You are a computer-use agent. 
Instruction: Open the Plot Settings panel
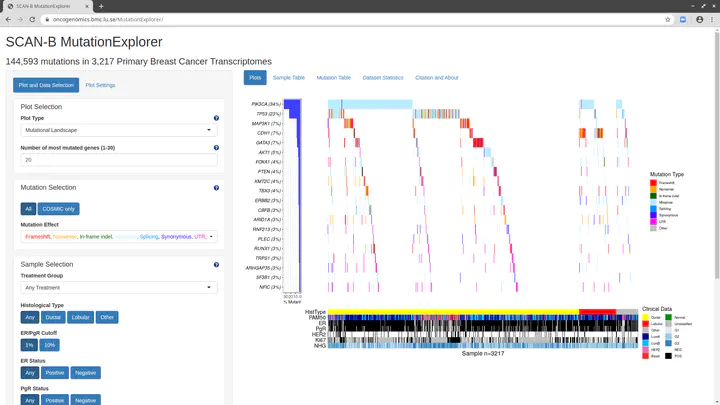(x=100, y=85)
